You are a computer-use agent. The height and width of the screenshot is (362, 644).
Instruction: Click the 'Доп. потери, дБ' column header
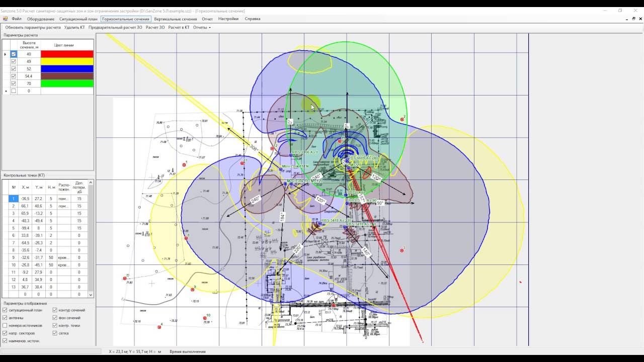(x=79, y=187)
